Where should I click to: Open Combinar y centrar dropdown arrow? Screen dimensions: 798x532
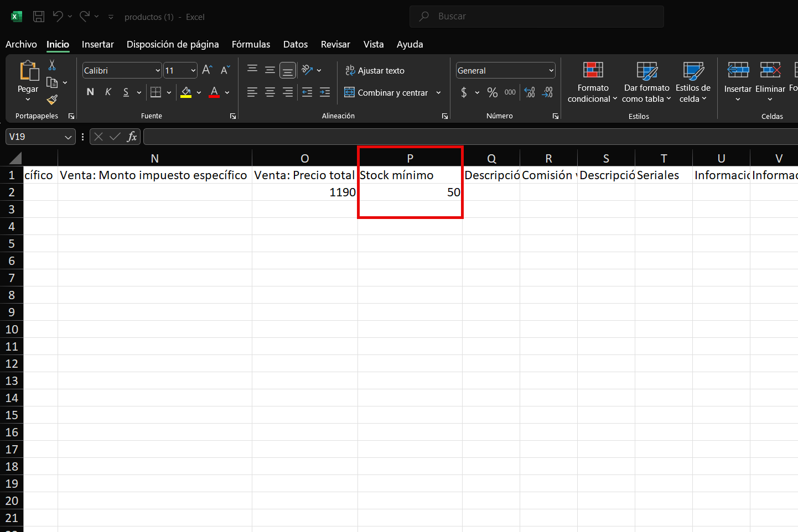(x=438, y=92)
